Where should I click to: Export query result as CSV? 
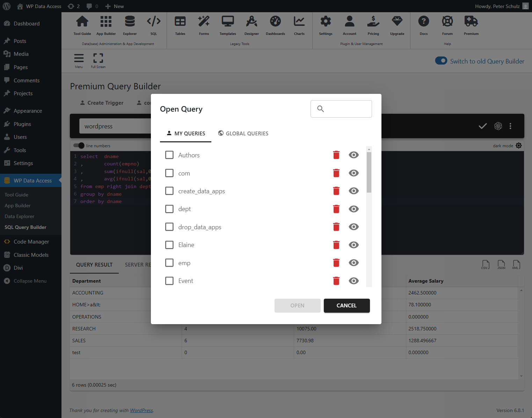pyautogui.click(x=485, y=265)
